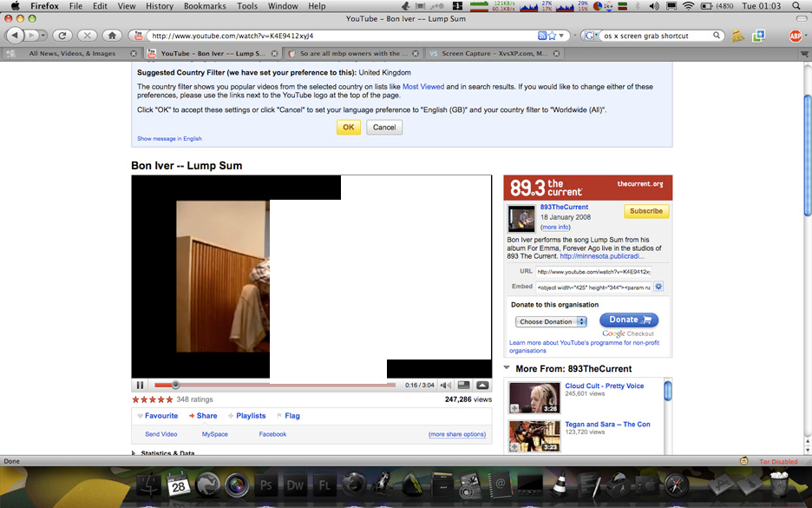Add Cloud Cult video to quicklist
The image size is (812, 508).
point(514,408)
